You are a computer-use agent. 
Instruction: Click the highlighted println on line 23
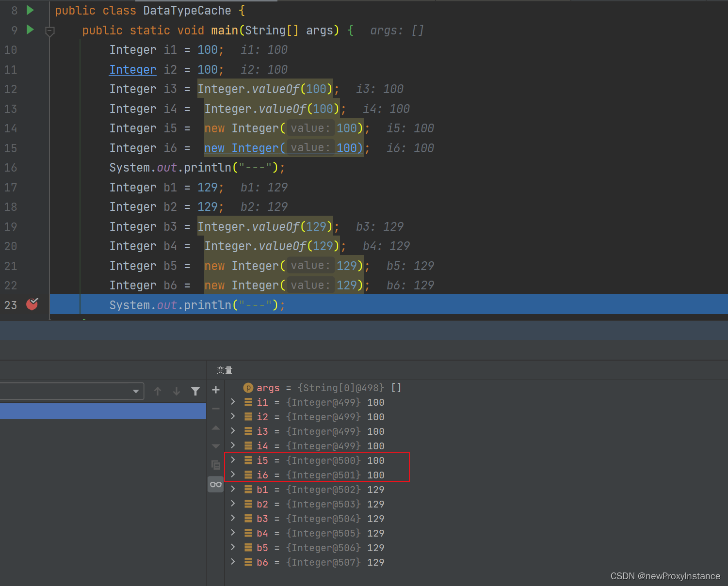208,305
